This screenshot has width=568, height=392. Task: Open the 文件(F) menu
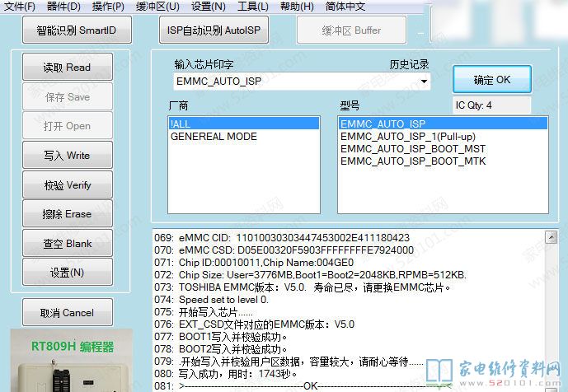[x=20, y=7]
